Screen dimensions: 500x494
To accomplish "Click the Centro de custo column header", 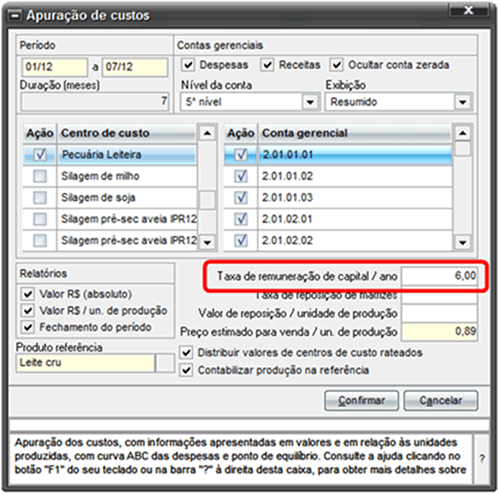I will pos(127,133).
